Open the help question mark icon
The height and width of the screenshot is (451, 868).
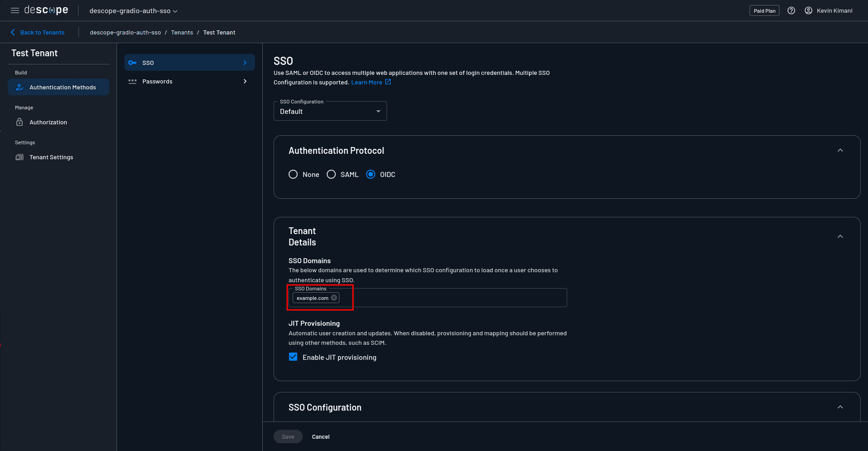point(791,10)
